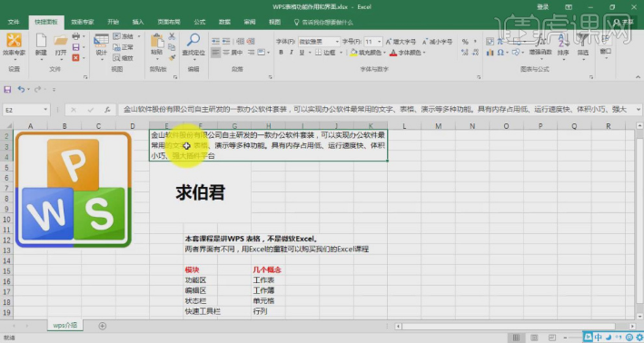Open the font name dropdown 微软雅黑

point(337,42)
